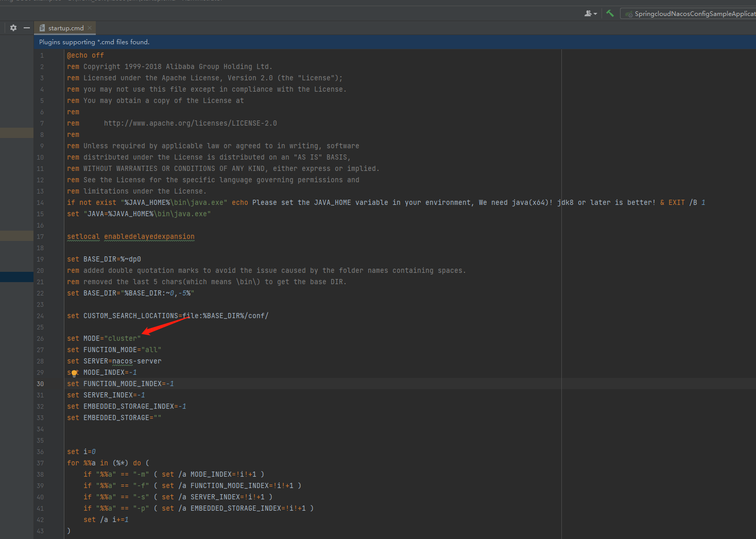Hide the tool window with the minus icon
Screen dimensions: 756x539
click(26, 28)
